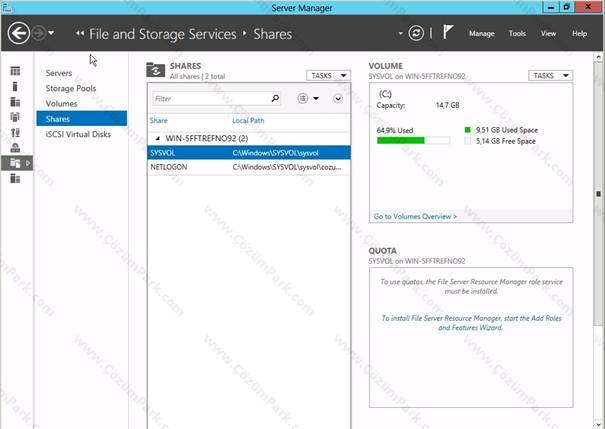Click the vertical scrollbar up arrow

click(x=598, y=57)
